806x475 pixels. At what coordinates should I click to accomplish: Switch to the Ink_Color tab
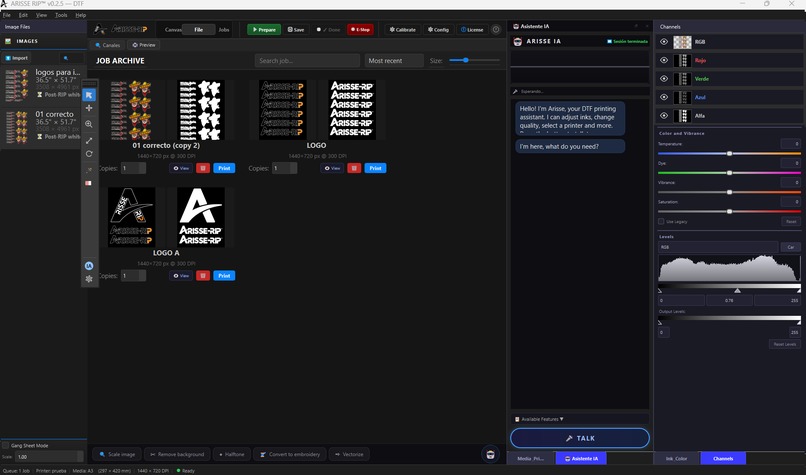(x=676, y=458)
